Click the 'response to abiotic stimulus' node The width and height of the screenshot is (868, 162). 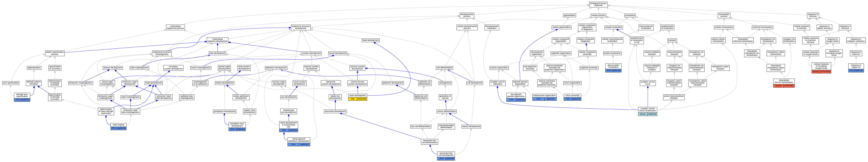824,27
